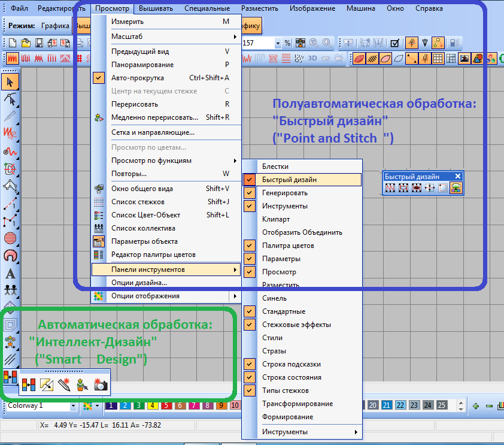
Task: Click the zoom in magnifier icon
Action: pyautogui.click(x=314, y=43)
